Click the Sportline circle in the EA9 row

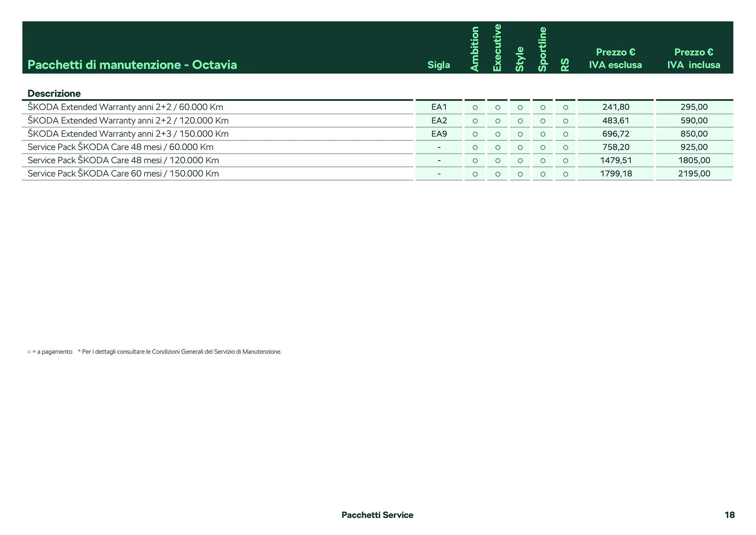pos(543,134)
